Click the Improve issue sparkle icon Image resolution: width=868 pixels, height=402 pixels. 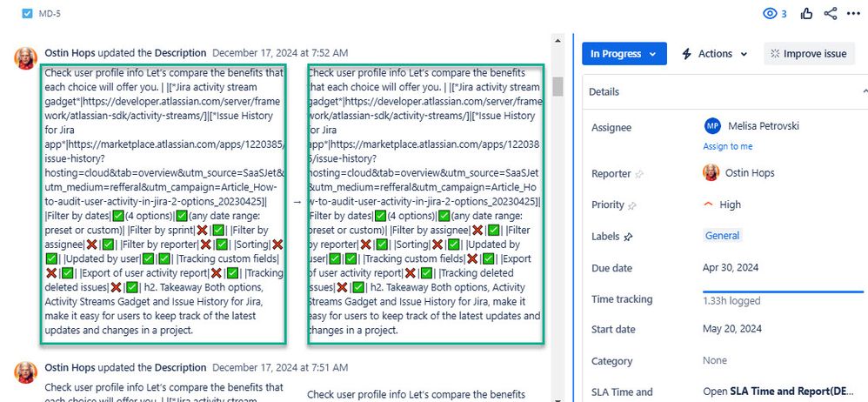click(775, 54)
